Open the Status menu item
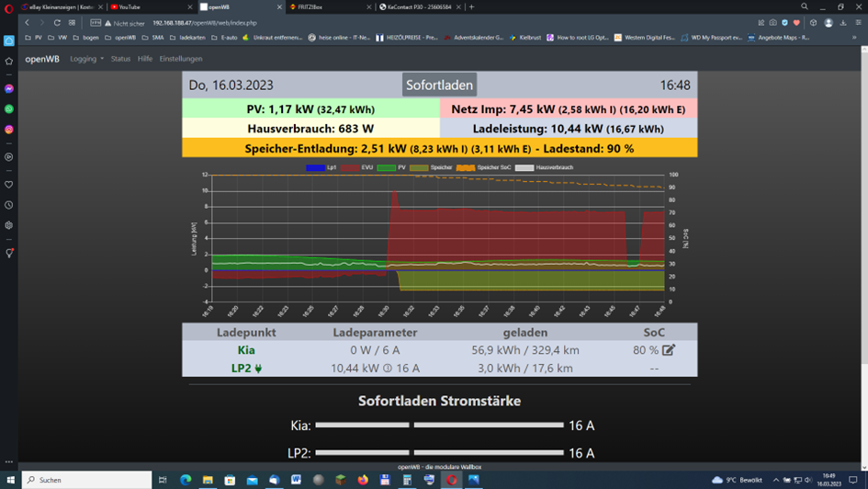This screenshot has width=868, height=489. coord(120,59)
